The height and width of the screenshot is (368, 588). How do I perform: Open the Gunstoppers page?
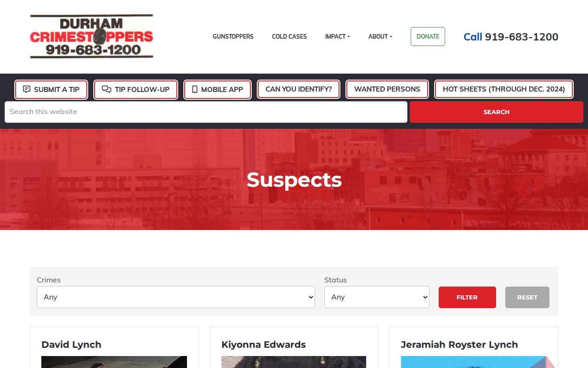point(233,36)
